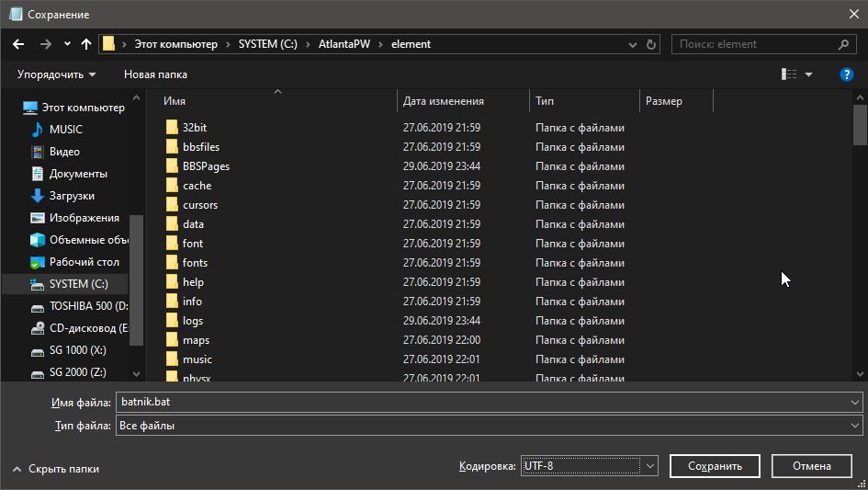This screenshot has height=490, width=868.
Task: Go forward with the right arrow button
Action: [x=45, y=44]
